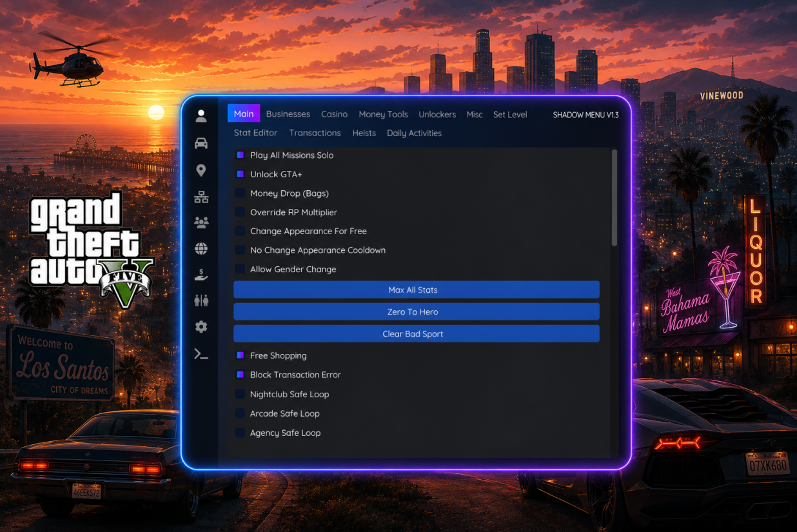Enable Allow Gender Change checkbox
The image size is (797, 532).
point(240,269)
